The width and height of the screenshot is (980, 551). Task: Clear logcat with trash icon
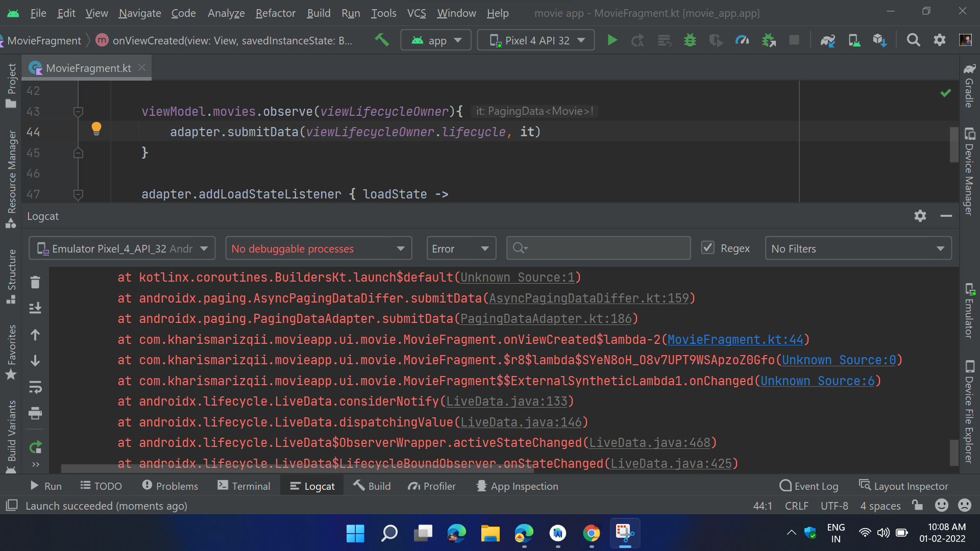tap(35, 282)
